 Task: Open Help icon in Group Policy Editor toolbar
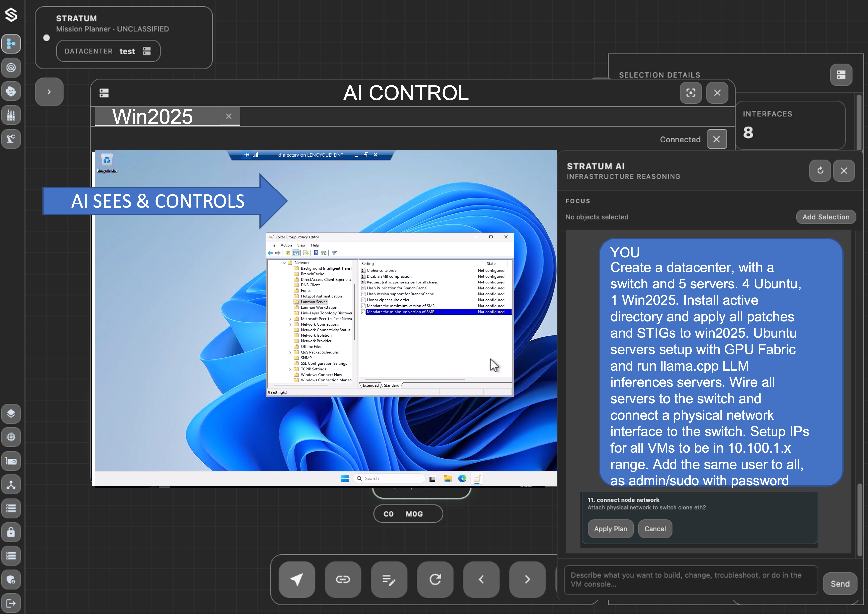tap(316, 253)
